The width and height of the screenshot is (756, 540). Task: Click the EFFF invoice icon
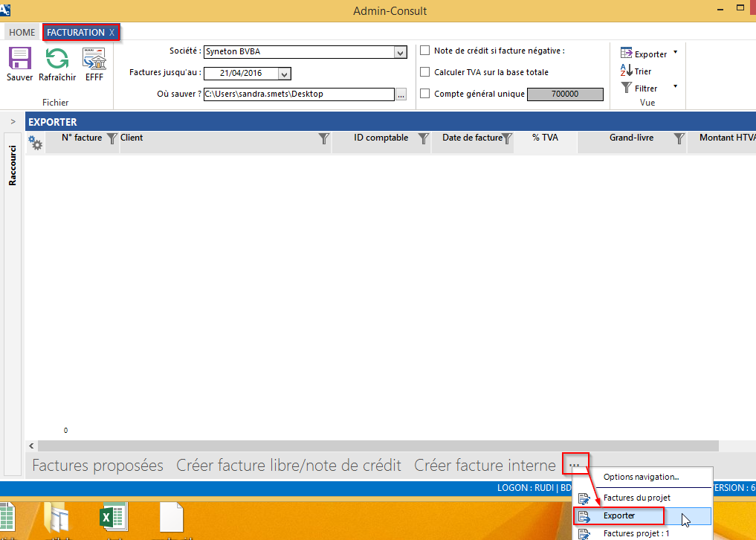[94, 59]
